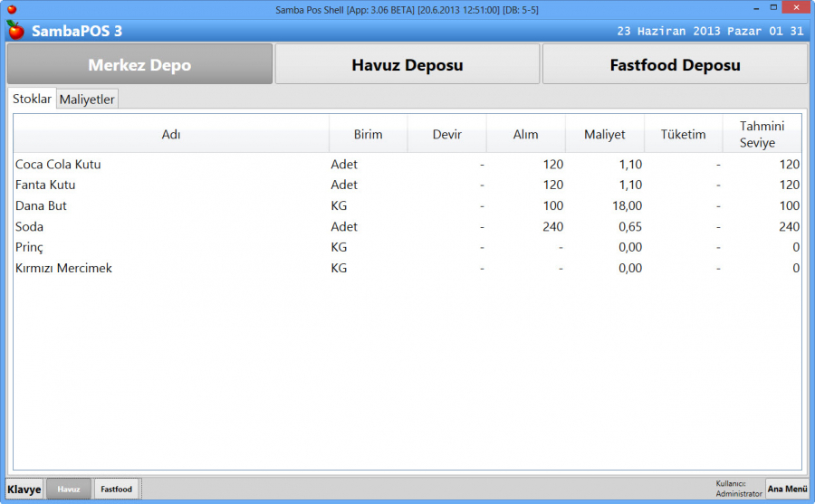Click the Tüketim column header
The image size is (815, 504).
683,135
